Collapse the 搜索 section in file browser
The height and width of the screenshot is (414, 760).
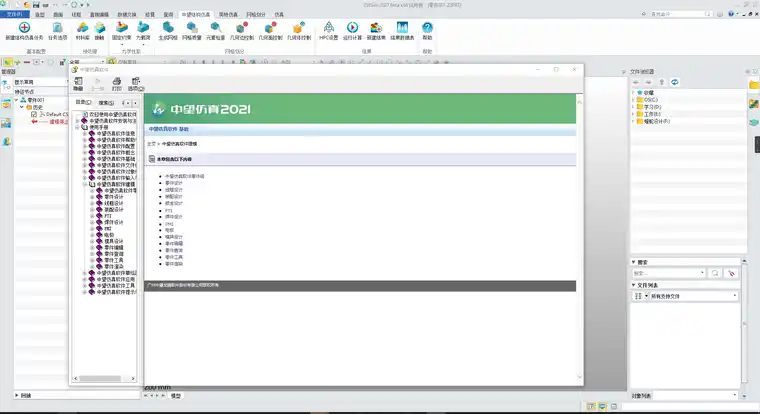(633, 262)
